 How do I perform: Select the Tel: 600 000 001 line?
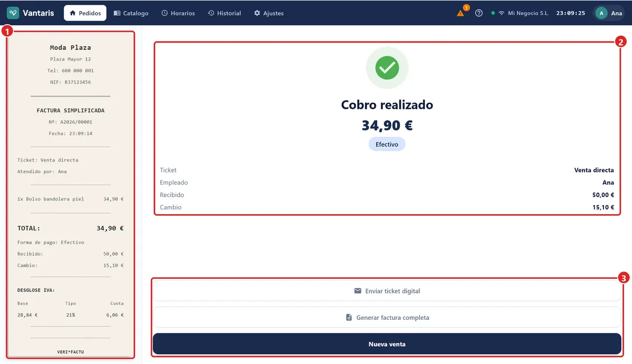click(x=71, y=70)
